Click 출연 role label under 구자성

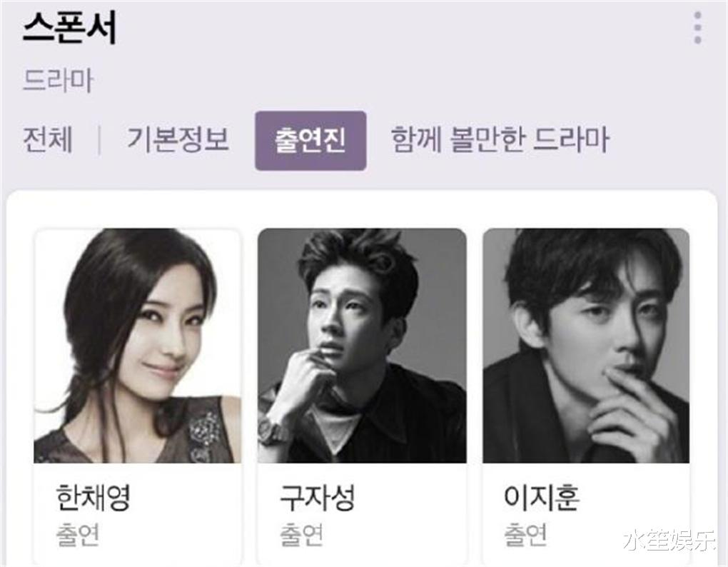pyautogui.click(x=302, y=535)
